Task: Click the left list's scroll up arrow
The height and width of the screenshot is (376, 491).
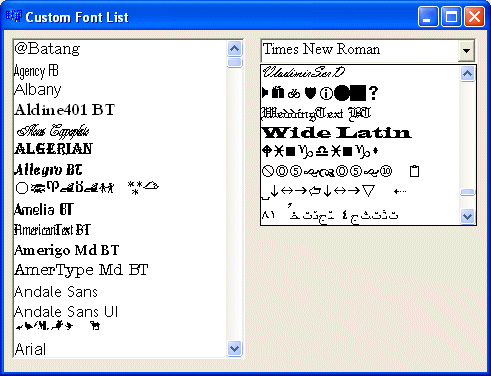Action: click(235, 49)
